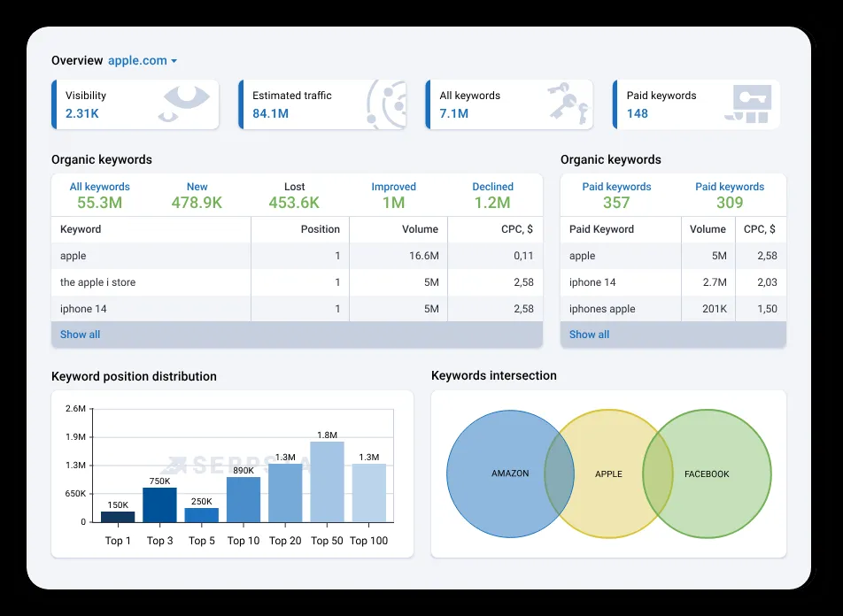Select the APPLE circle in keywords intersection
Screen dimensions: 843x616
pos(608,474)
